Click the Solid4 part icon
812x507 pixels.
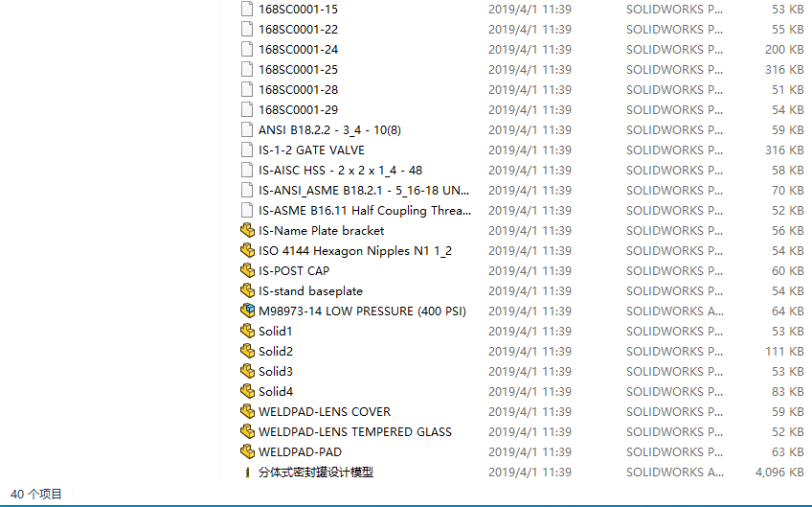click(x=248, y=391)
